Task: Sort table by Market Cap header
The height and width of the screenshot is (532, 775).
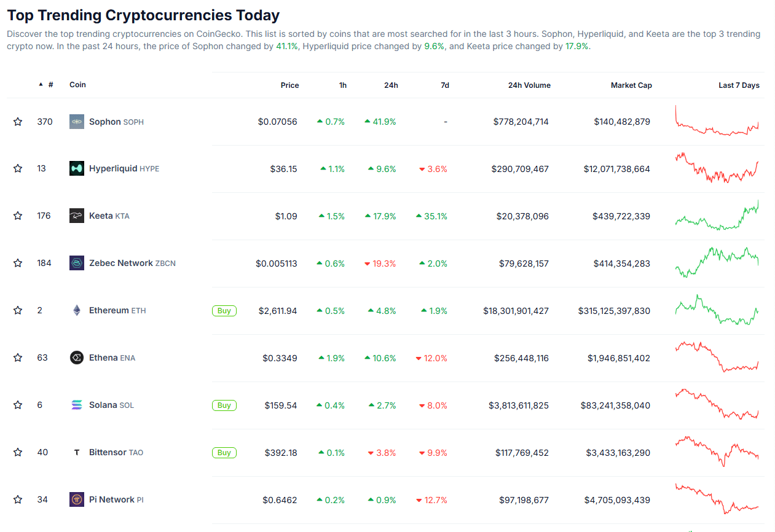Action: pyautogui.click(x=631, y=85)
